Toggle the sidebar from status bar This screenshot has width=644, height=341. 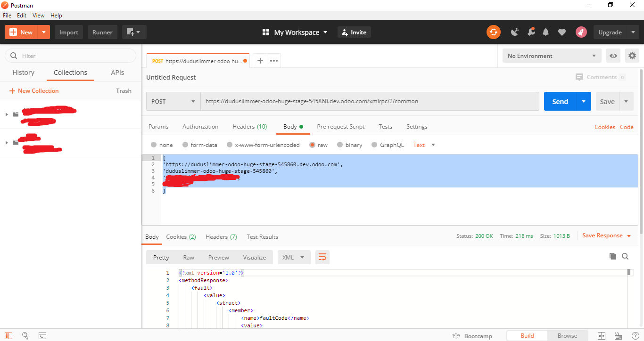[8, 336]
